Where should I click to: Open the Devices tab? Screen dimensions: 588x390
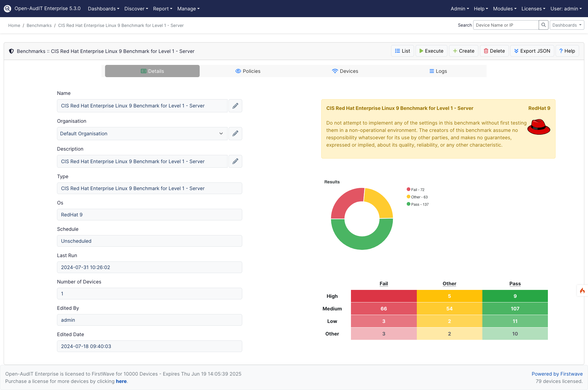[345, 71]
